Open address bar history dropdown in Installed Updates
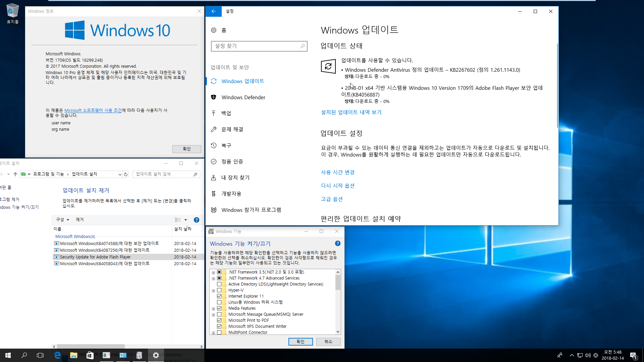The height and width of the screenshot is (362, 644). click(120, 174)
